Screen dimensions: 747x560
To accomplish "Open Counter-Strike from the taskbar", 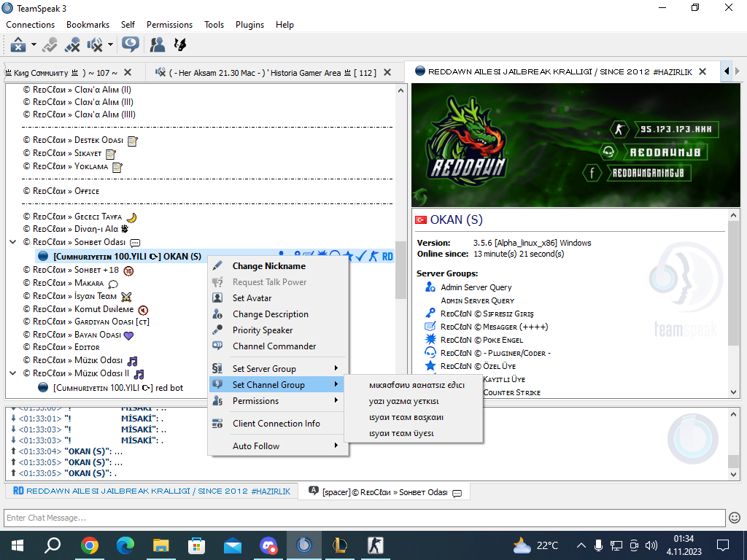I will point(376,545).
